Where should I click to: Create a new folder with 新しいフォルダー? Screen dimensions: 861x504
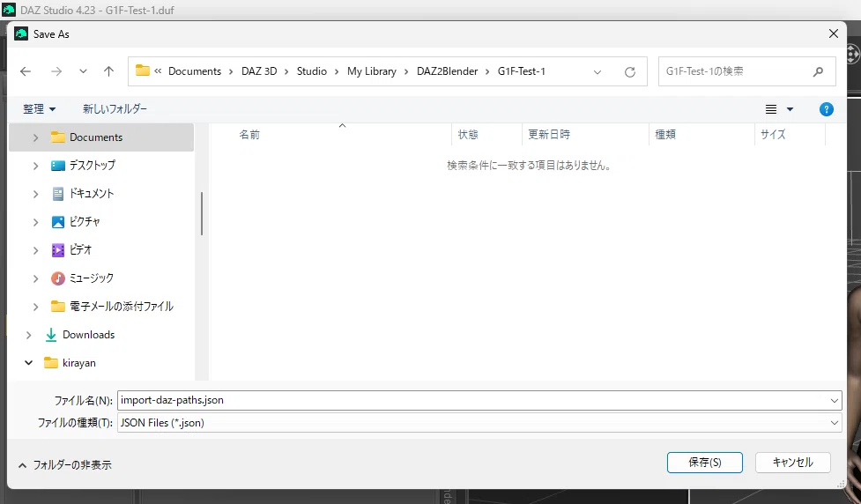pyautogui.click(x=115, y=108)
